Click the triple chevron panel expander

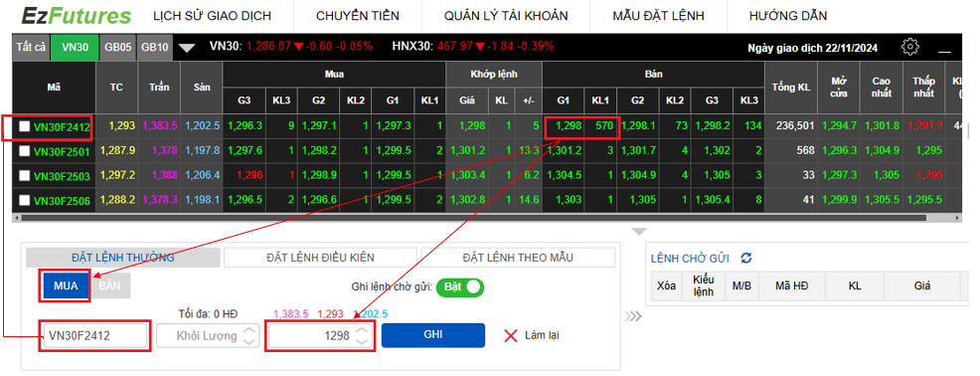click(634, 316)
